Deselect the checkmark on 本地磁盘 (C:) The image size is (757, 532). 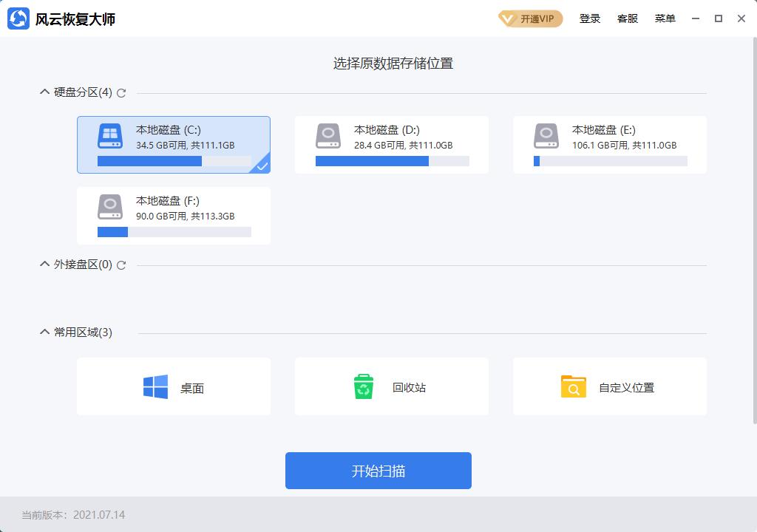(261, 167)
